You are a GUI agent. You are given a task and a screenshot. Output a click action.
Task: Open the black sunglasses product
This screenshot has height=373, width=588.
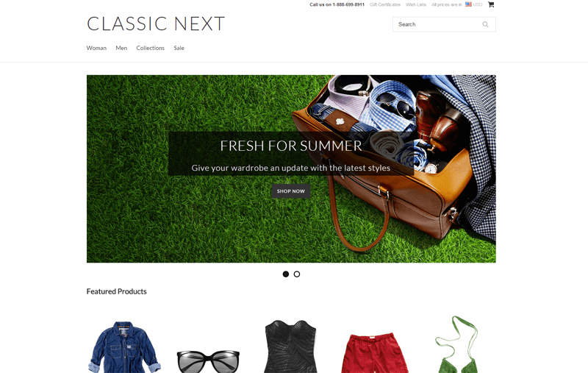coord(208,361)
